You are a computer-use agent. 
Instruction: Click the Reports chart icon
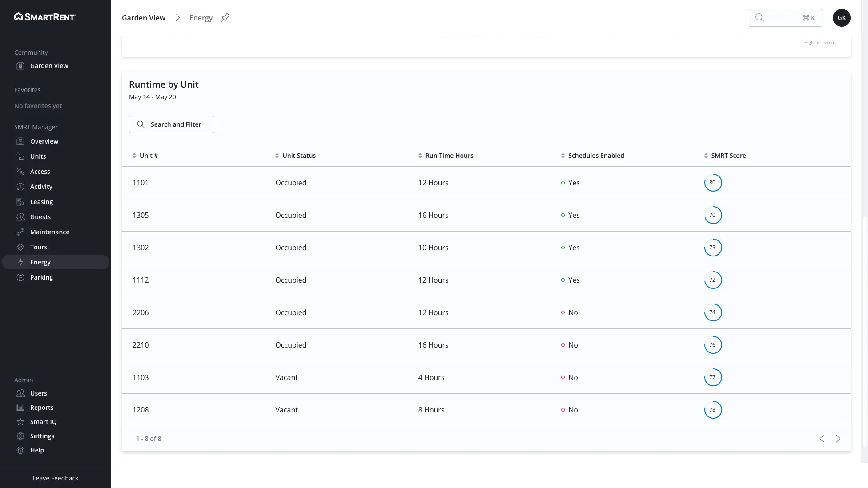coord(20,408)
